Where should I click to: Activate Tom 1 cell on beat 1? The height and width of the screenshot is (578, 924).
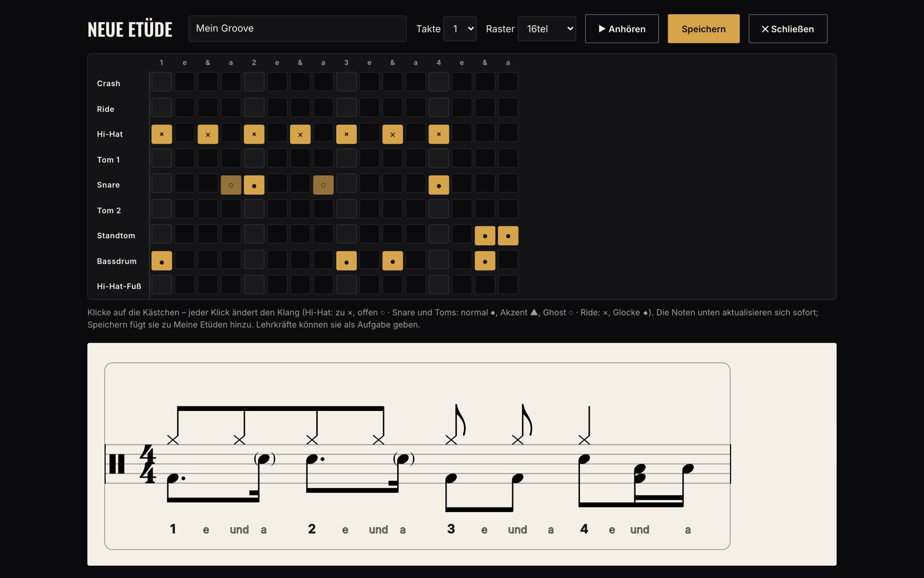[162, 158]
